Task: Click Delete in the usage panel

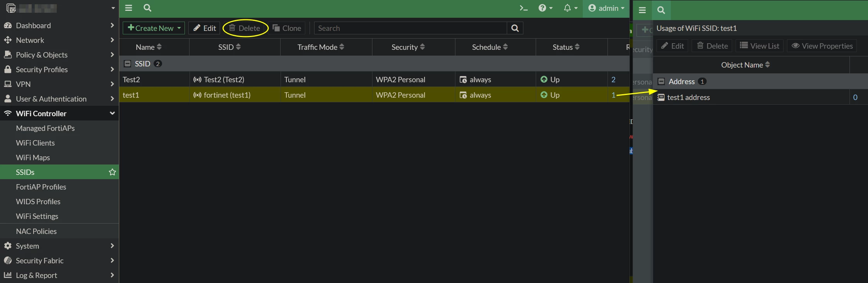Action: click(x=712, y=46)
